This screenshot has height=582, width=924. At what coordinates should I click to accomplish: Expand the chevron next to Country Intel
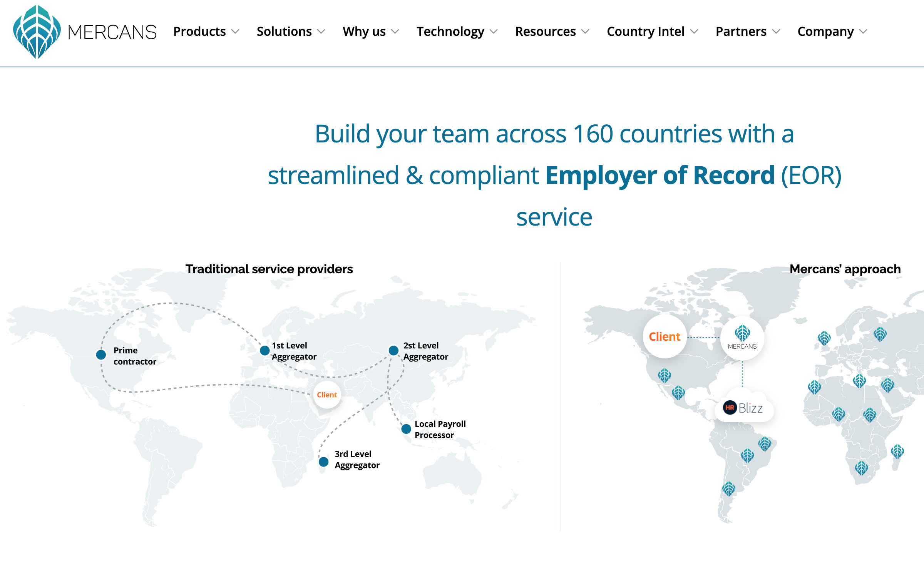tap(694, 32)
